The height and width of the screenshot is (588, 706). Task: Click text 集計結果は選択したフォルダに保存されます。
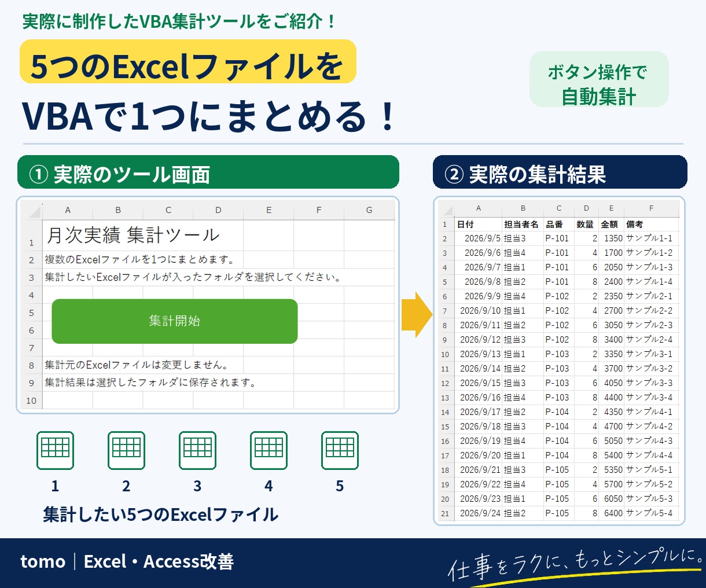(150, 382)
